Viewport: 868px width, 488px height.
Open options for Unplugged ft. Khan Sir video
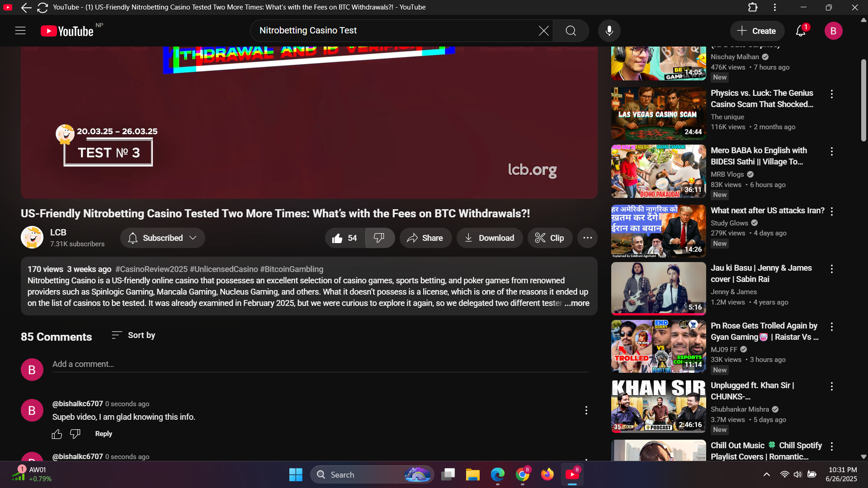point(832,386)
